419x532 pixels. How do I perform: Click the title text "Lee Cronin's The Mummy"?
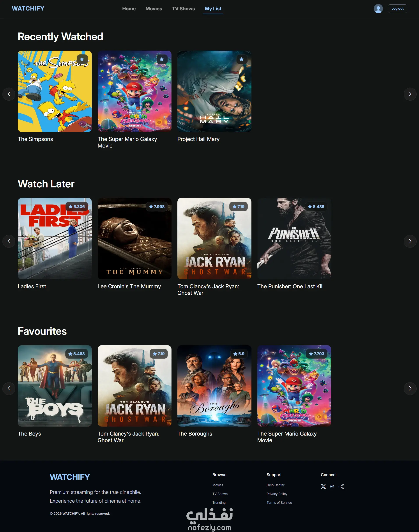point(129,286)
